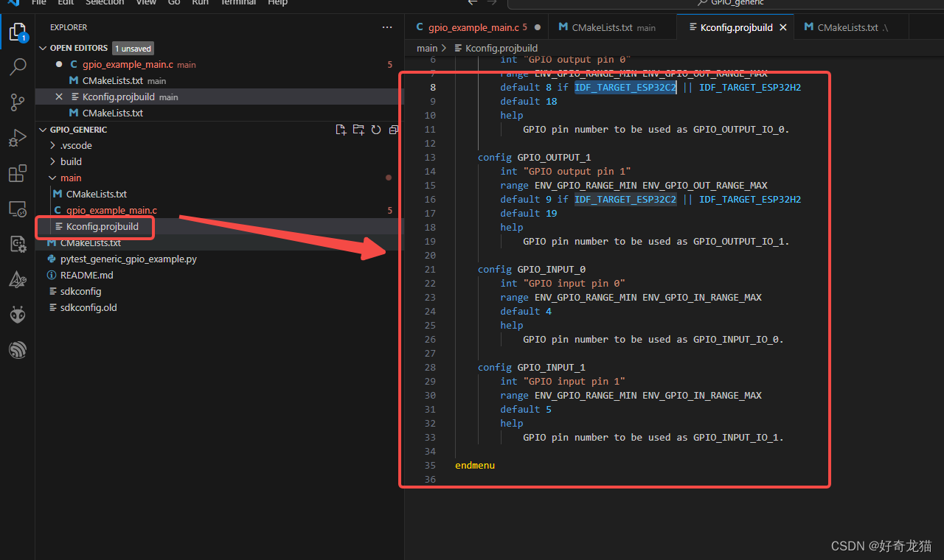Collapse the OPEN EDITORS section
The width and height of the screenshot is (944, 560).
(42, 48)
